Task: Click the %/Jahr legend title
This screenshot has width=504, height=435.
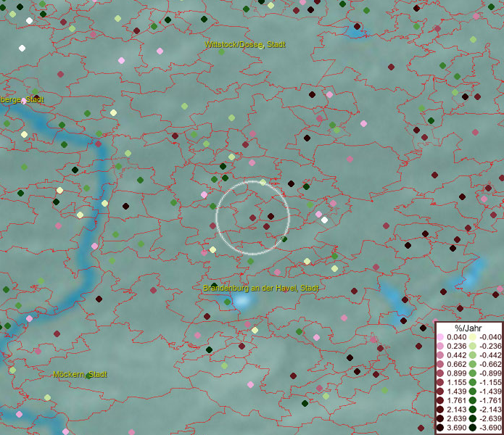Action: (468, 328)
